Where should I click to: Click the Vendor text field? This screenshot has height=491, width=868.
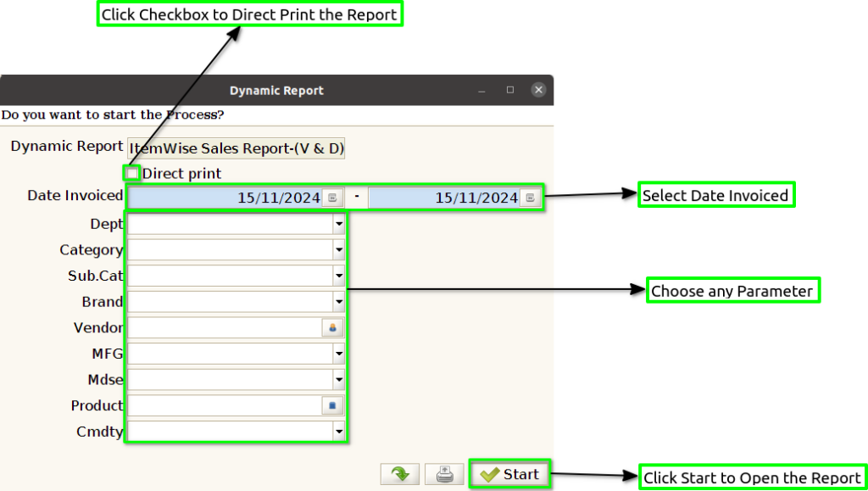click(224, 327)
